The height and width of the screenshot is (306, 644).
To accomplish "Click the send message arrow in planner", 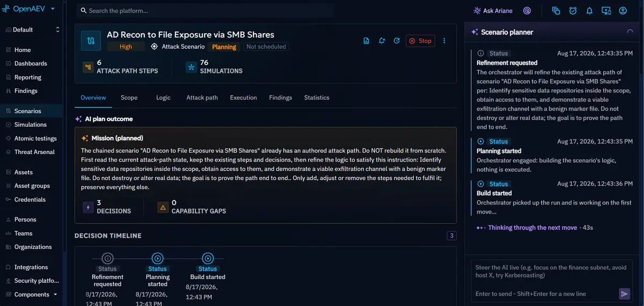I will (x=624, y=294).
